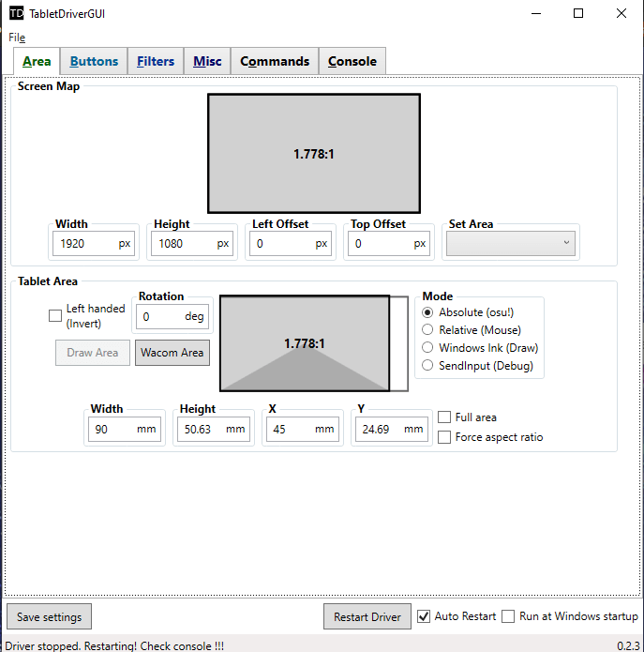Screen dimensions: 644x652
Task: Click the Restart Driver button
Action: coord(367,616)
